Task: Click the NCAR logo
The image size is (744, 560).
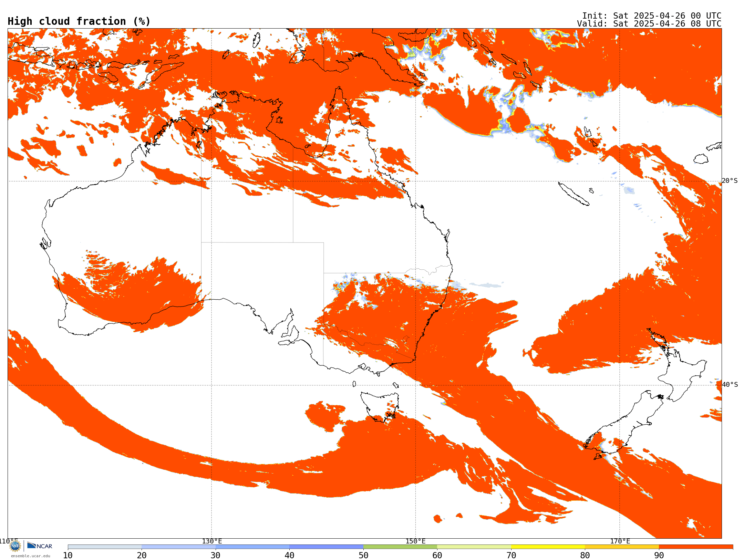Action: [40, 546]
